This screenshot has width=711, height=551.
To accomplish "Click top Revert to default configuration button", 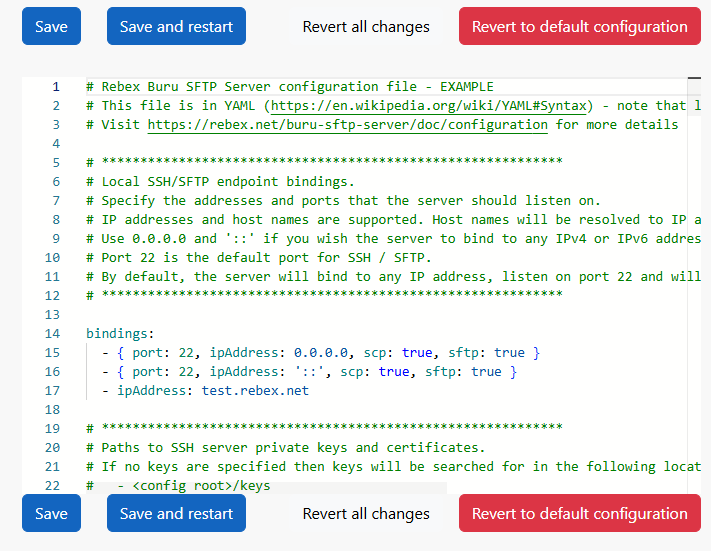I will (580, 26).
